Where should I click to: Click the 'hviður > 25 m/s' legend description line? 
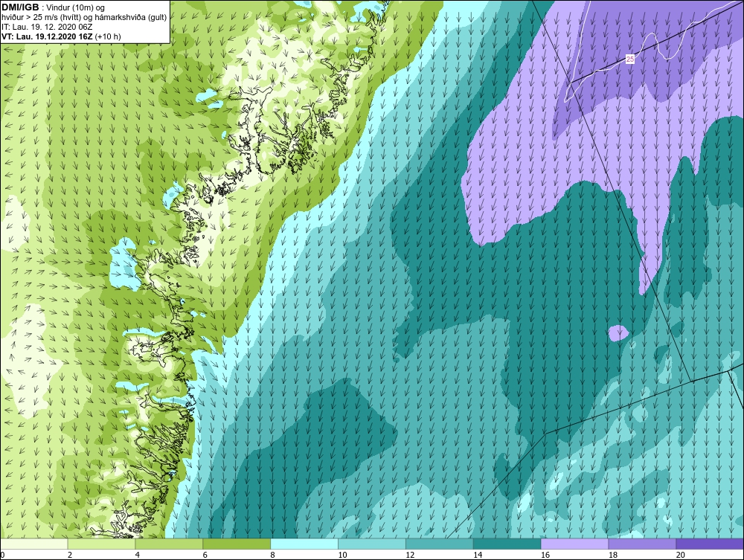point(84,18)
